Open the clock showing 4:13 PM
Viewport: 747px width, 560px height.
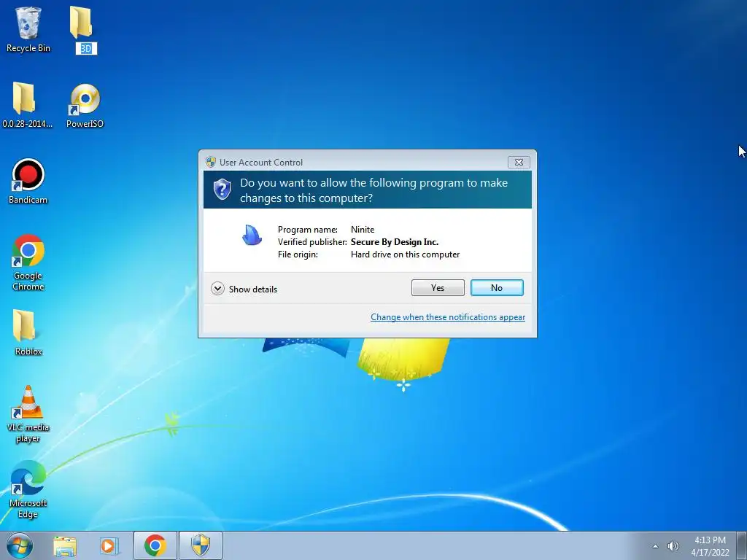click(x=710, y=546)
